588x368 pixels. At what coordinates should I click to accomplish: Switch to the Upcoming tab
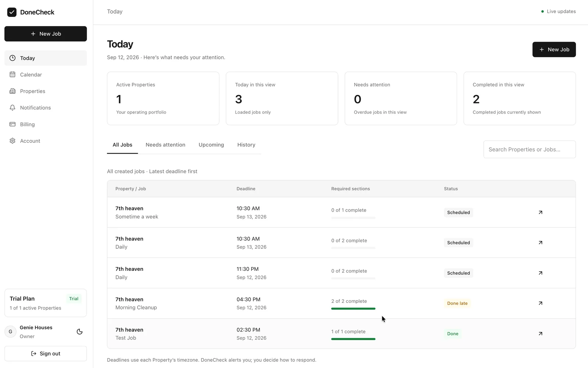211,145
